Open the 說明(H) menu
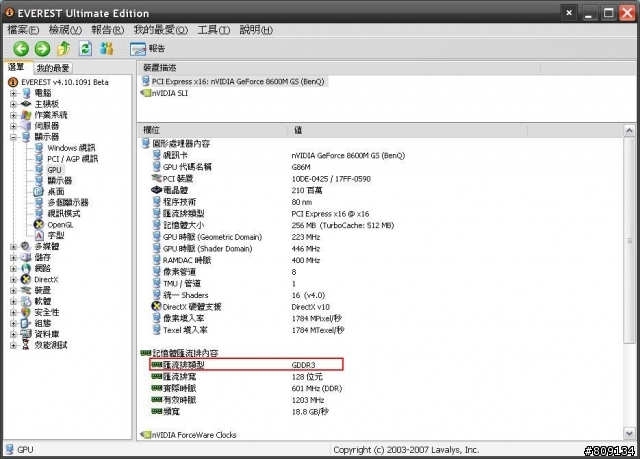The height and width of the screenshot is (459, 640). 256,30
